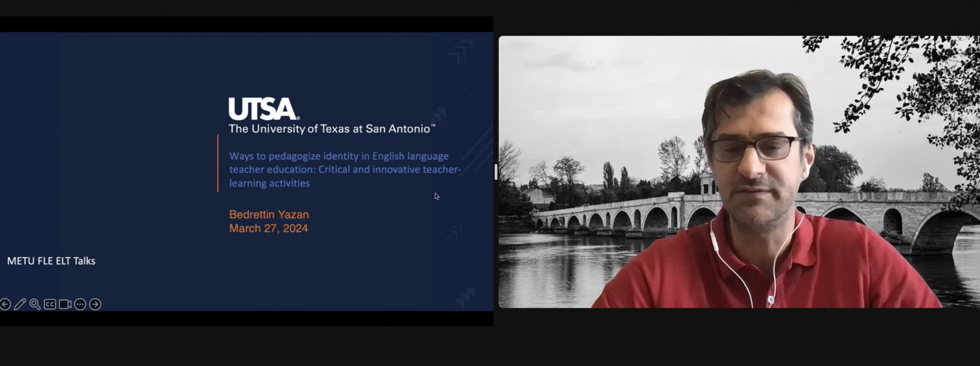Click the decorative arrows at slide's top-right corner
This screenshot has height=366, width=980.
pyautogui.click(x=460, y=53)
